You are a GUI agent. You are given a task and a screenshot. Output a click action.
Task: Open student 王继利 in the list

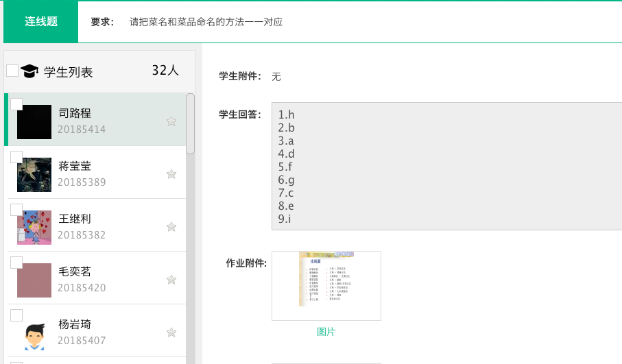click(75, 219)
